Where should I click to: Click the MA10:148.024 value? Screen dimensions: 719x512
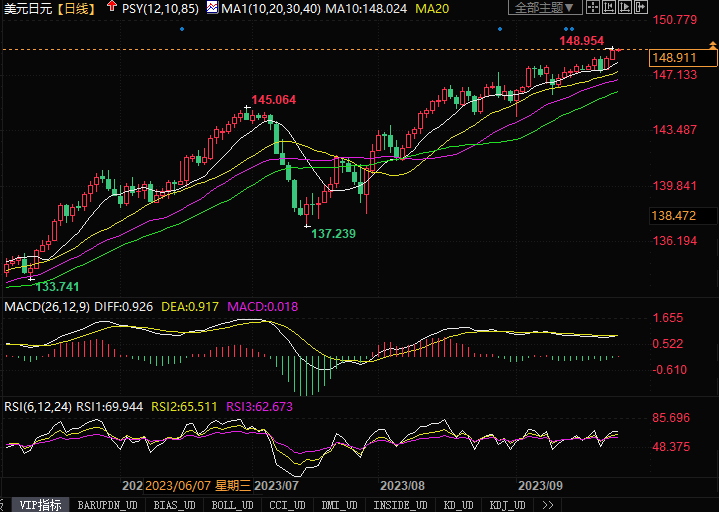point(366,9)
